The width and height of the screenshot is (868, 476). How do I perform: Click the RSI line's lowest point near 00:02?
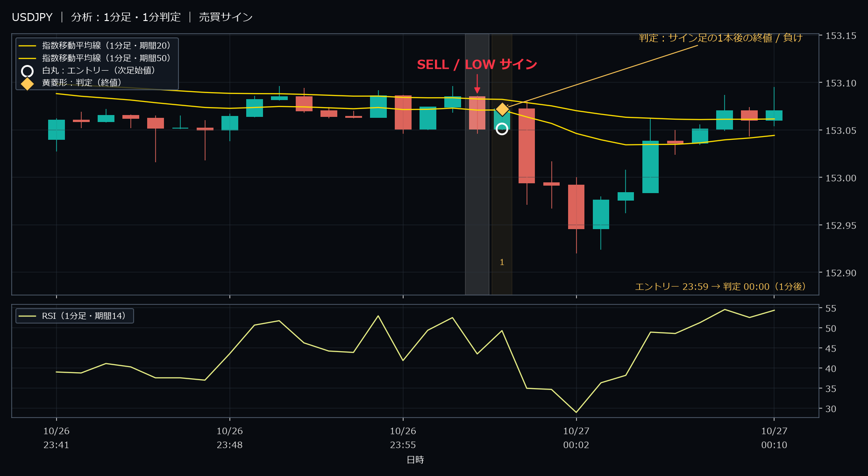576,412
